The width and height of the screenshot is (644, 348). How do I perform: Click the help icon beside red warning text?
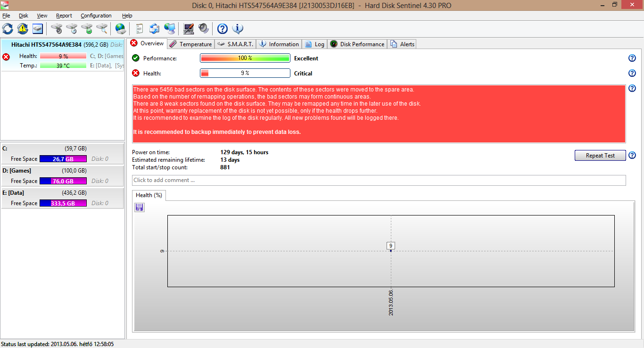coord(632,88)
